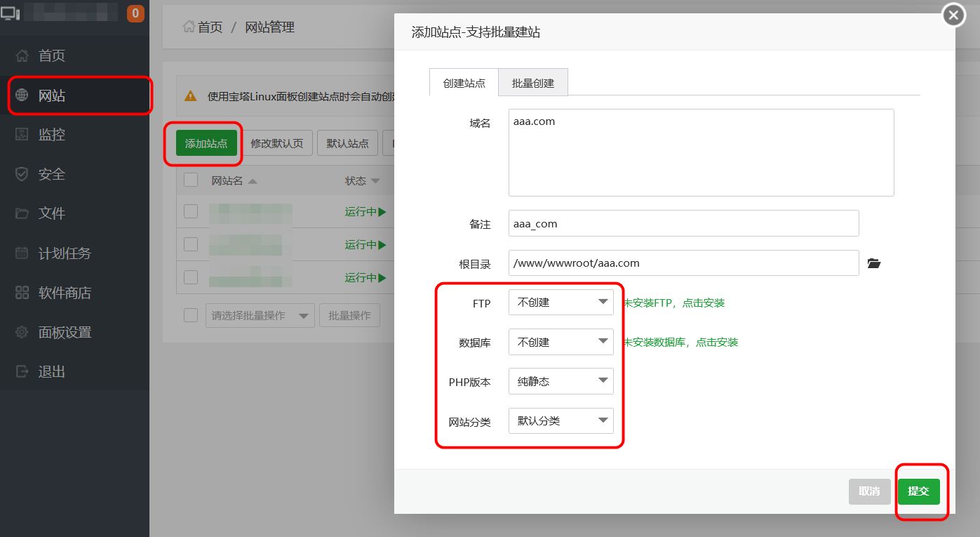This screenshot has height=537, width=980.
Task: Expand the PHP版本 dropdown showing 纯静态
Action: (561, 381)
